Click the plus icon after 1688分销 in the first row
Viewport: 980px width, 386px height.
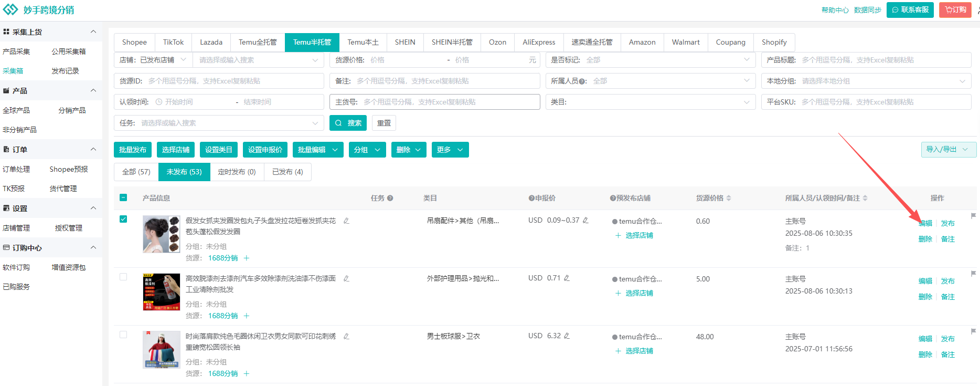coord(247,258)
